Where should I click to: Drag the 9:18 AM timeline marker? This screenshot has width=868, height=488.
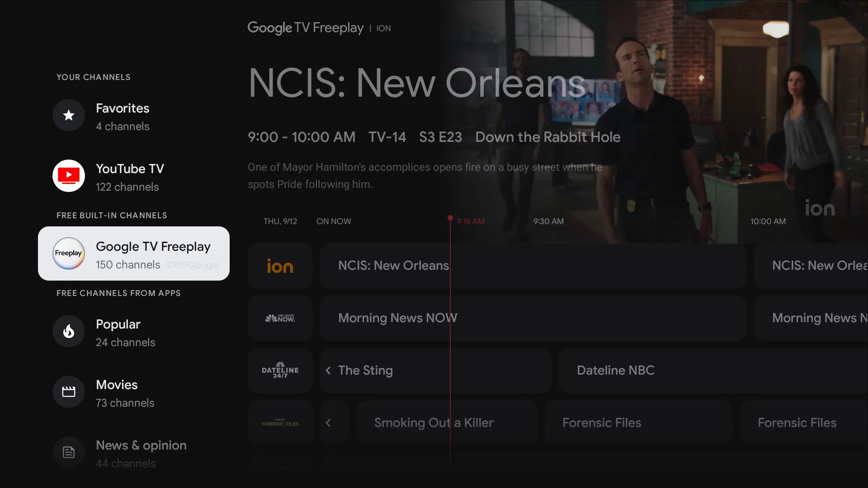[450, 221]
